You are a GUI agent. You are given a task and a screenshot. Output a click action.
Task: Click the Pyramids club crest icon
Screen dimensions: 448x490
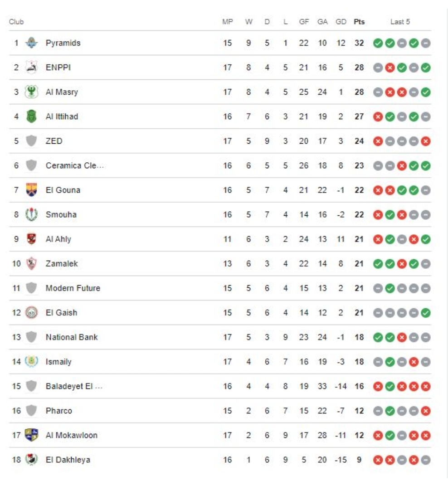pos(31,43)
